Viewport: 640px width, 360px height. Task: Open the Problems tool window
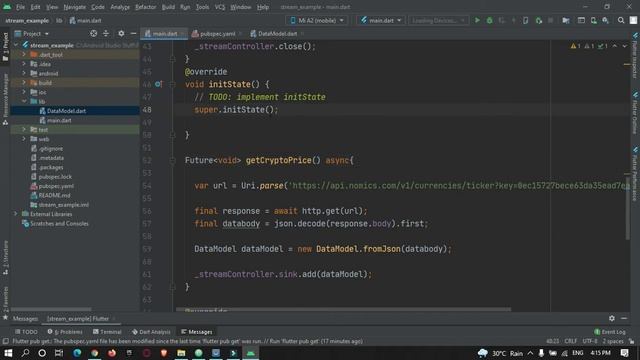coord(65,332)
